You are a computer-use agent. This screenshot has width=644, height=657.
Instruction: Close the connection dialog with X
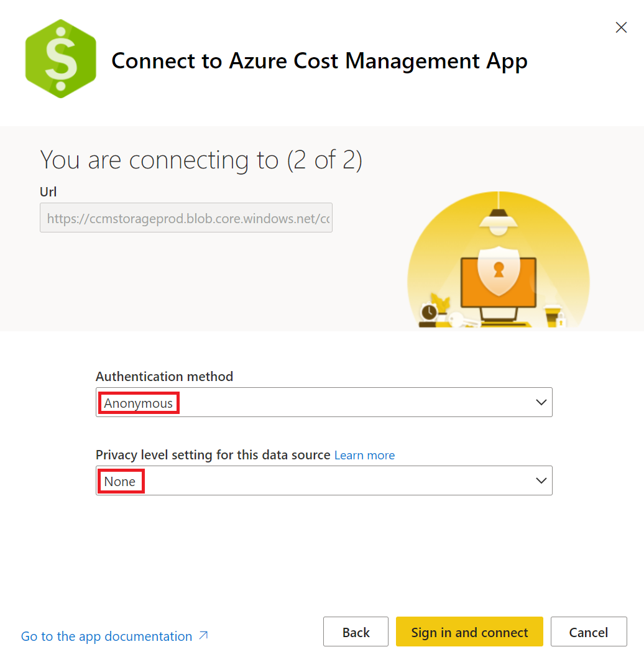coord(620,27)
